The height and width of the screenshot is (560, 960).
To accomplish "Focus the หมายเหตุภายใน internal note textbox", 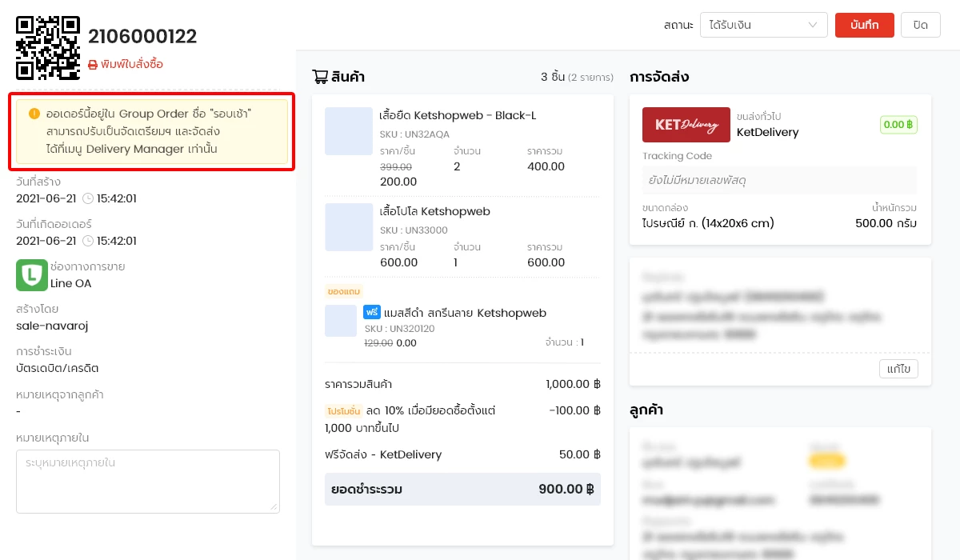I will coord(148,481).
